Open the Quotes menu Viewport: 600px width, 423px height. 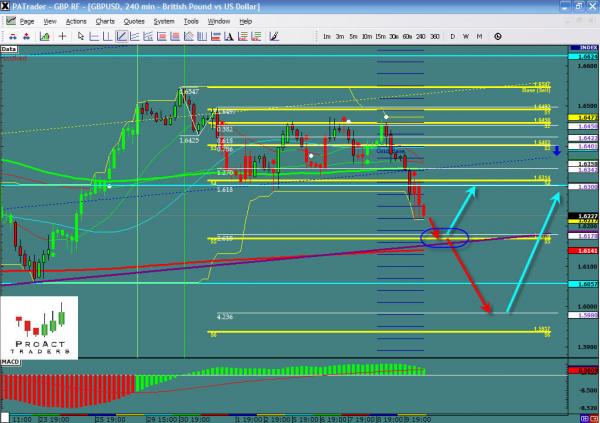[x=133, y=20]
